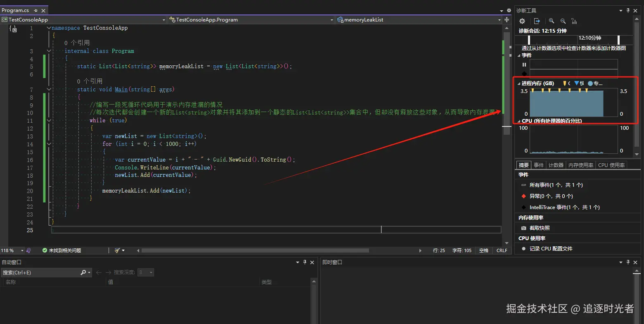The width and height of the screenshot is (644, 324).
Task: Click back arrow in Autos window
Action: click(x=99, y=272)
